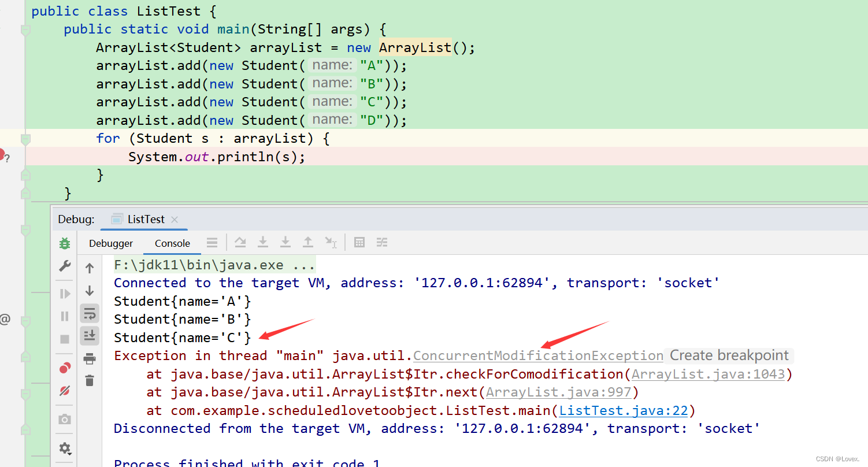Click the console line Student{name='A'}
The width and height of the screenshot is (868, 467).
(x=183, y=301)
